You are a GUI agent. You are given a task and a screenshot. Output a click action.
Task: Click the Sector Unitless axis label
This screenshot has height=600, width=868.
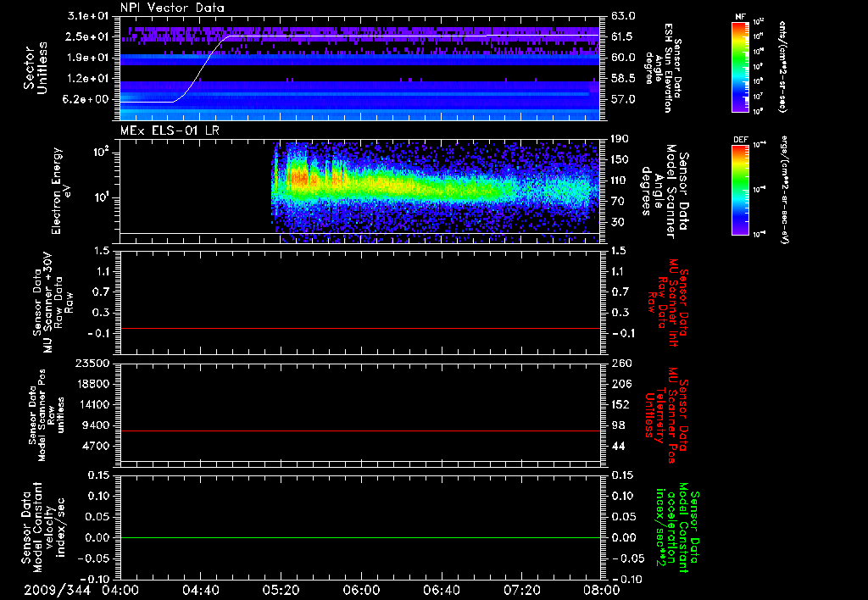coord(34,68)
